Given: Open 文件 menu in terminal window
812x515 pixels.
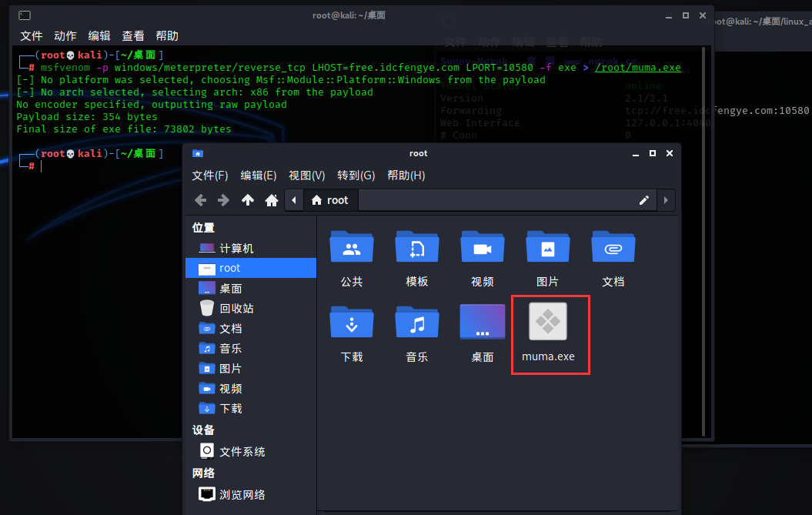Looking at the screenshot, I should coord(32,35).
